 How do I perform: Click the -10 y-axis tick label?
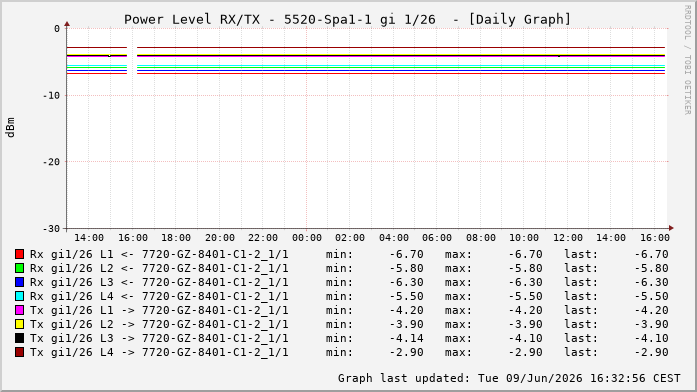(x=51, y=96)
